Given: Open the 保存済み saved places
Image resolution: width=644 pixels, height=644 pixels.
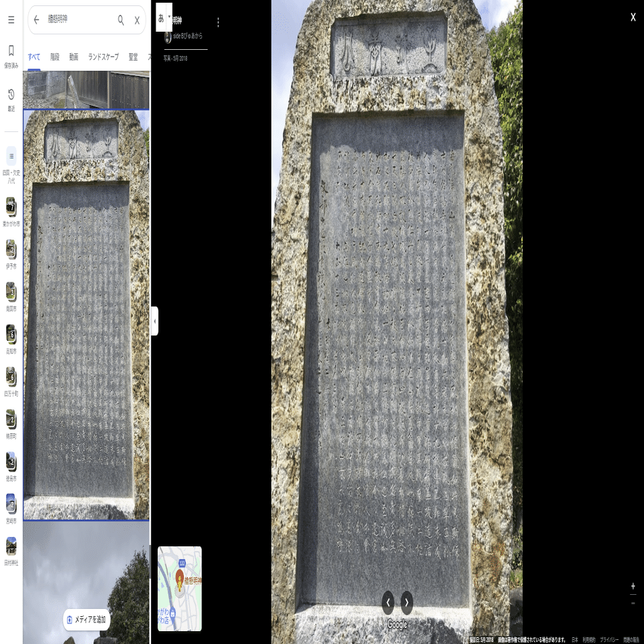Looking at the screenshot, I should [x=11, y=57].
